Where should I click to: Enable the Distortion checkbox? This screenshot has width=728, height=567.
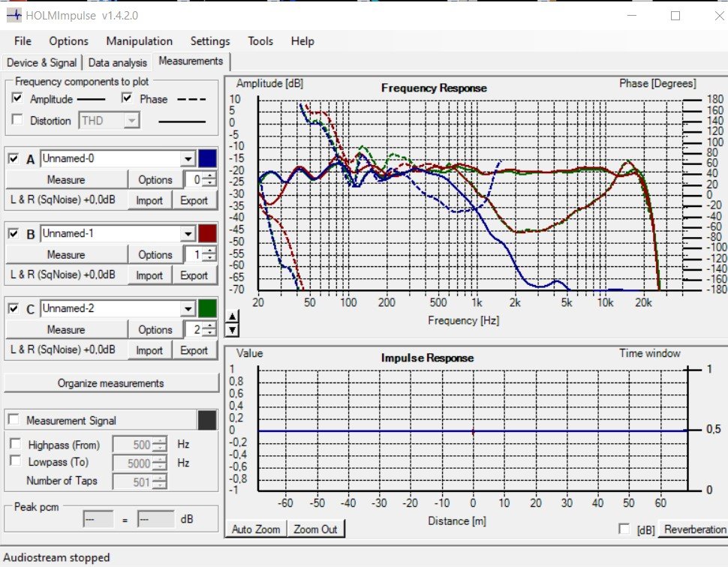pos(17,120)
